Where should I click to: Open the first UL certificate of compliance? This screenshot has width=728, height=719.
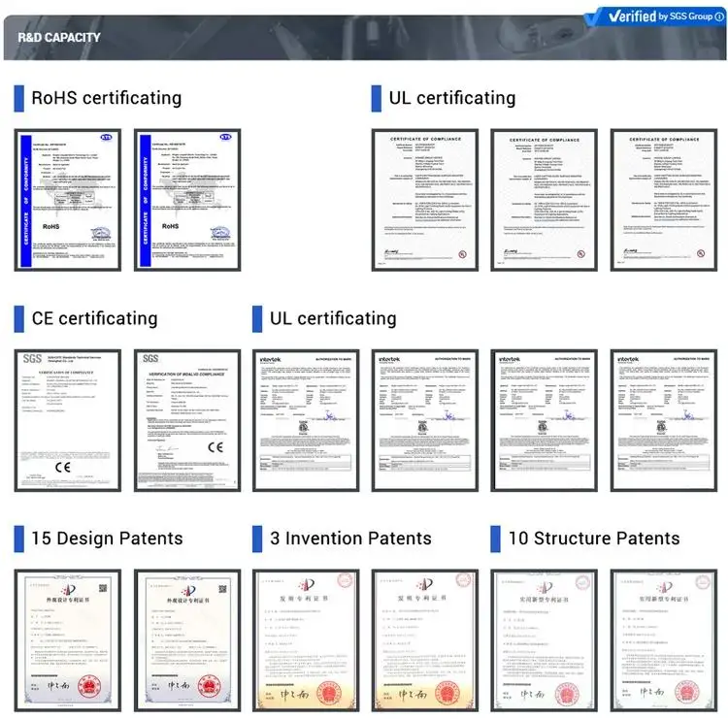point(425,200)
